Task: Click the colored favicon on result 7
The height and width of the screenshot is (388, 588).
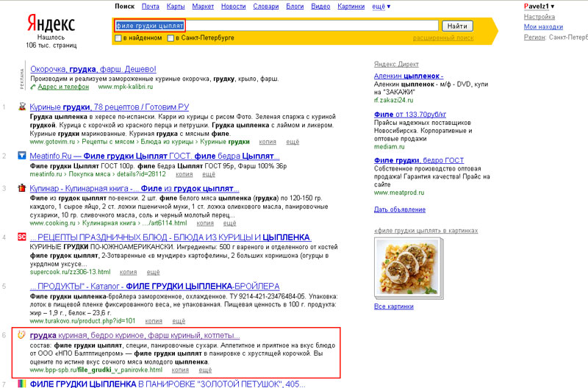Action: tap(22, 384)
